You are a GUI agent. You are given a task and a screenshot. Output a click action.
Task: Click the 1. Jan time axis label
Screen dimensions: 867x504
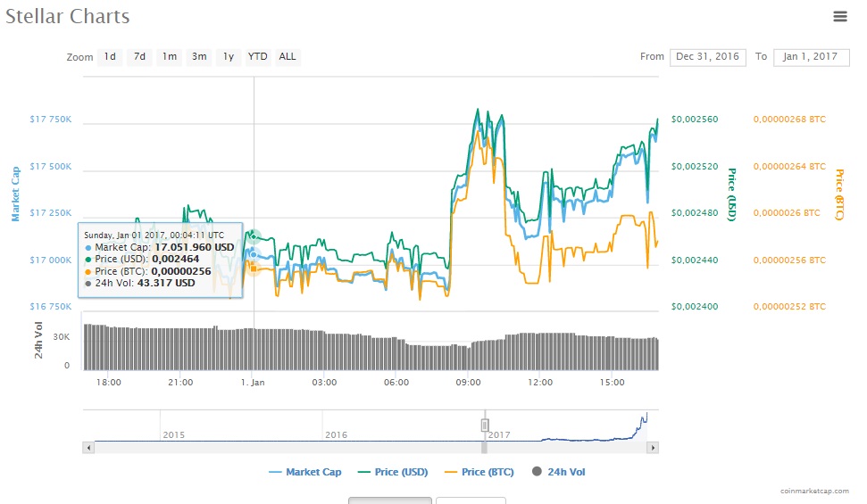coord(253,383)
